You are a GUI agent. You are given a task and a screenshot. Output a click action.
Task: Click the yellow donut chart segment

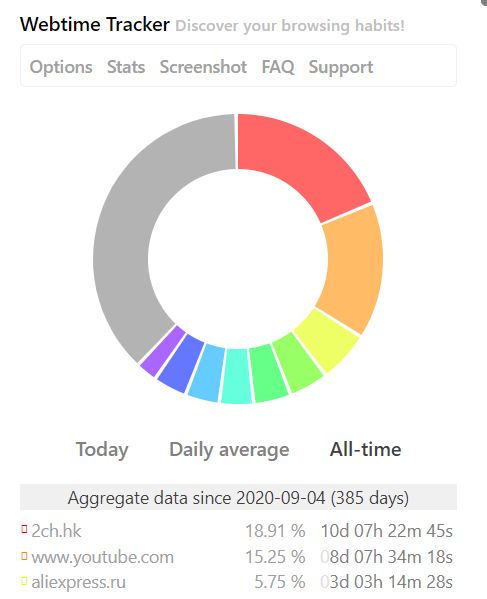328,340
